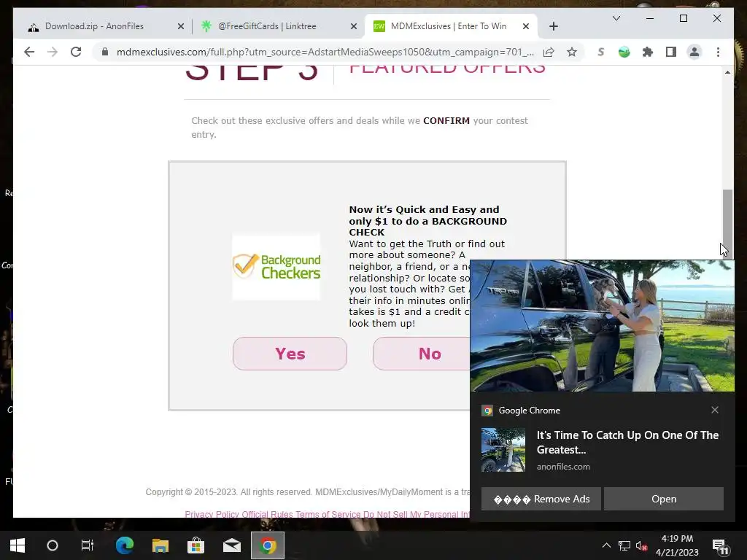Go back to the previous page
This screenshot has width=747, height=560.
pyautogui.click(x=29, y=52)
